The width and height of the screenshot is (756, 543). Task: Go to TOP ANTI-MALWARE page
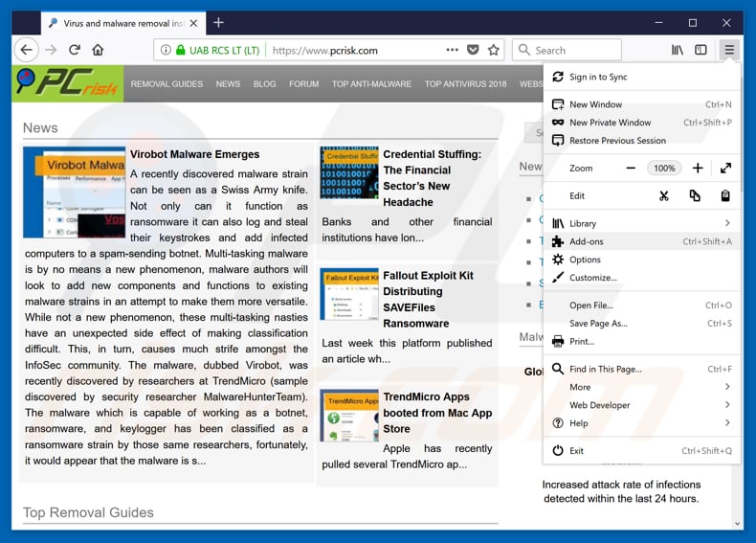tap(371, 84)
